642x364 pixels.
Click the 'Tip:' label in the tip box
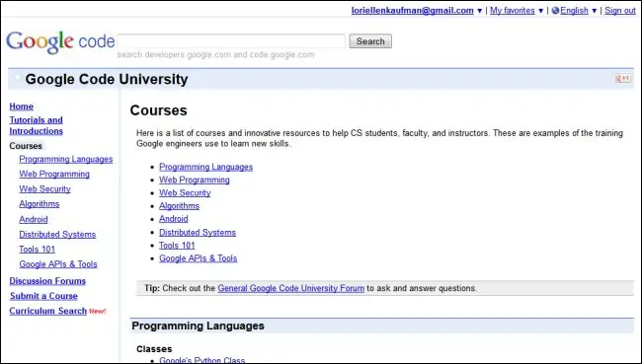point(152,288)
